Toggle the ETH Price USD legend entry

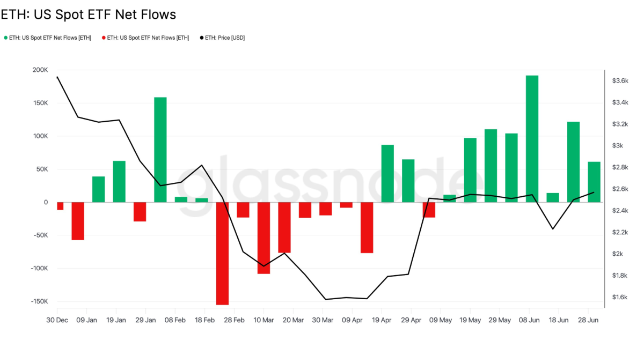tap(222, 38)
